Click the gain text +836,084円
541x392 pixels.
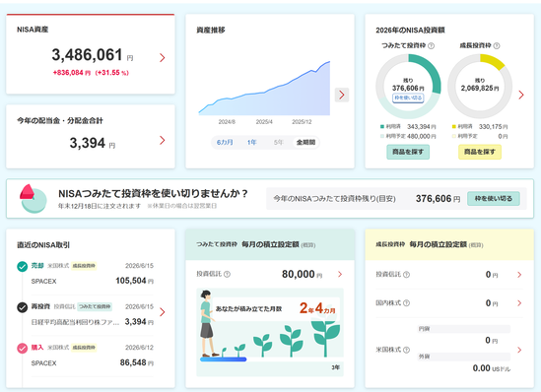[71, 73]
